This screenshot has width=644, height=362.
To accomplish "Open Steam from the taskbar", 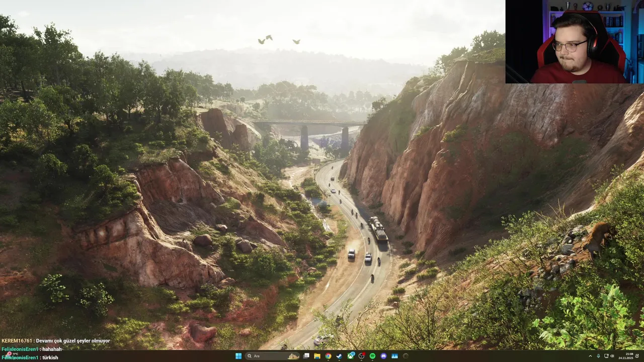I will coord(339,356).
